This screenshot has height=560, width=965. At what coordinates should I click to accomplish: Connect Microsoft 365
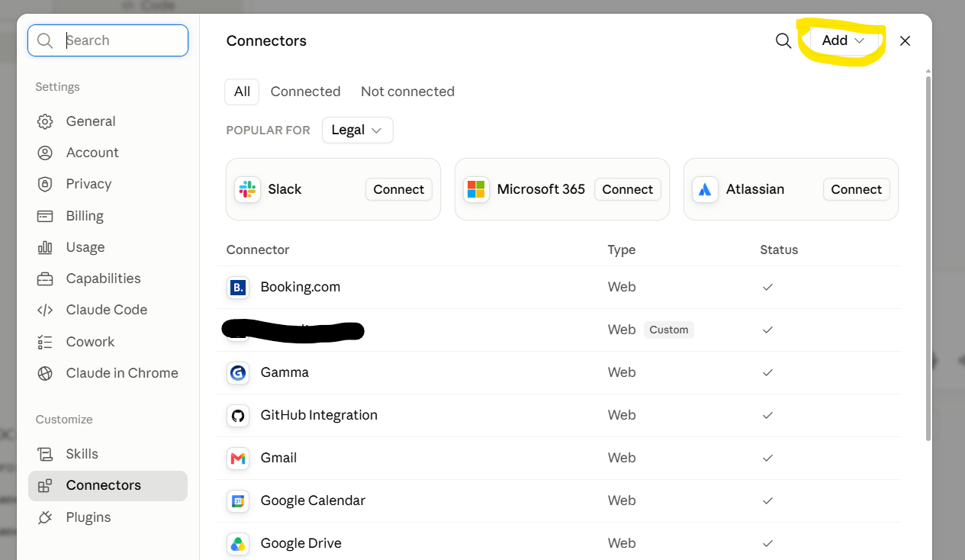coord(628,189)
